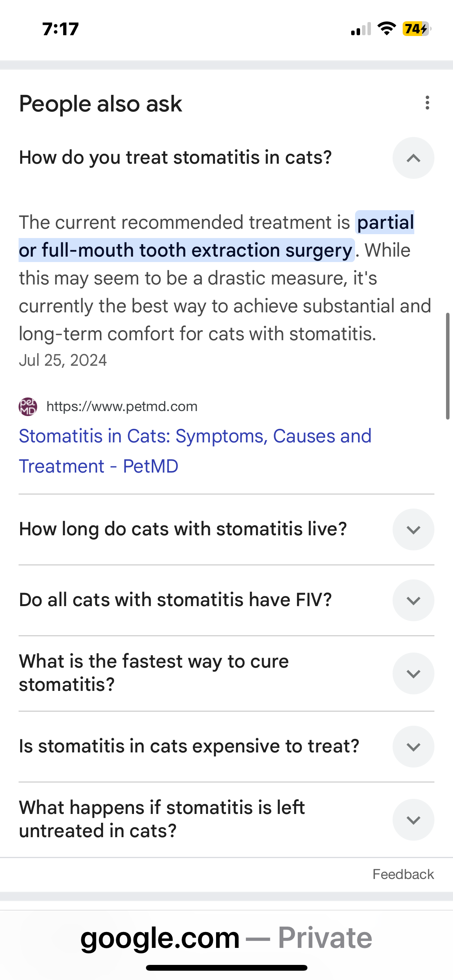
Task: Click the PetMD site favicon
Action: click(x=28, y=407)
